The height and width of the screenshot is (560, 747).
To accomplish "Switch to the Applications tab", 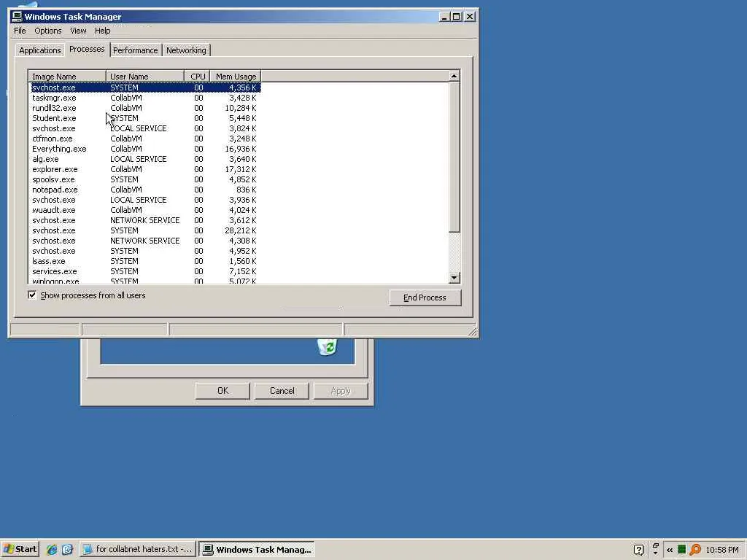I will pos(40,50).
